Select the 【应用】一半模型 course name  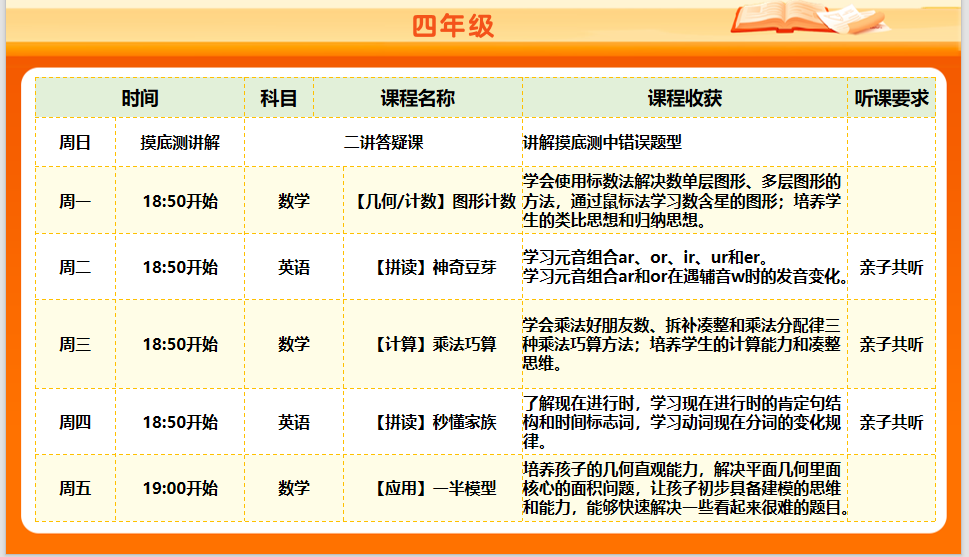(436, 489)
